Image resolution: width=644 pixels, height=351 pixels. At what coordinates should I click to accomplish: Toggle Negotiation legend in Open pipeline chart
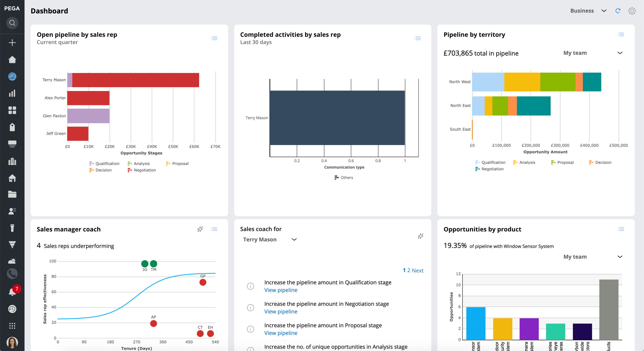142,170
